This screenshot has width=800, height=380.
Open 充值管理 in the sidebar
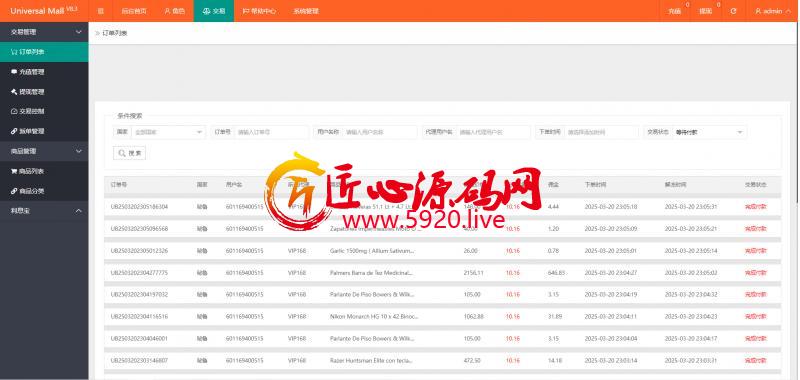44,72
